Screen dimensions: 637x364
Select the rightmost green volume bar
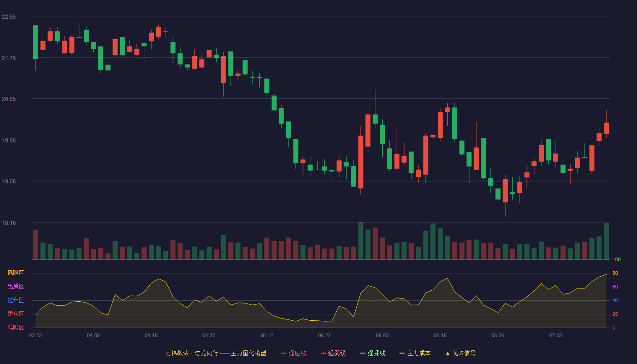pyautogui.click(x=606, y=241)
